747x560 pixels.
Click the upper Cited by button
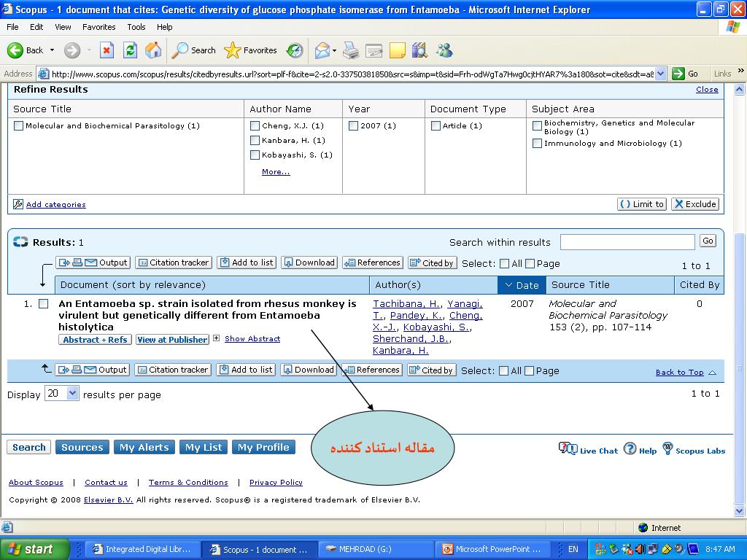[x=433, y=262]
